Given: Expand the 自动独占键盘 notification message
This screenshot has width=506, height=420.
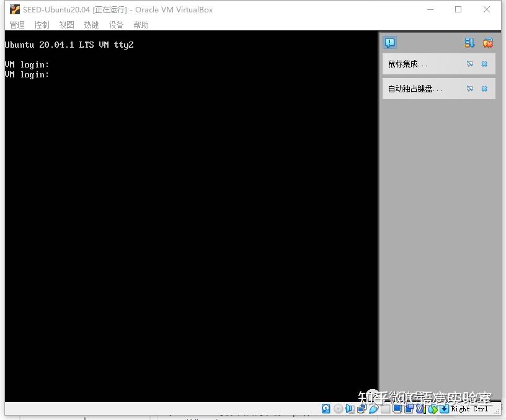Looking at the screenshot, I should click(415, 89).
